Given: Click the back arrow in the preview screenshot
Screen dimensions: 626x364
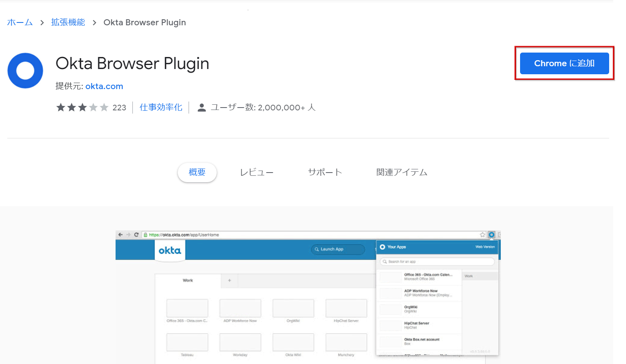Looking at the screenshot, I should pos(120,235).
